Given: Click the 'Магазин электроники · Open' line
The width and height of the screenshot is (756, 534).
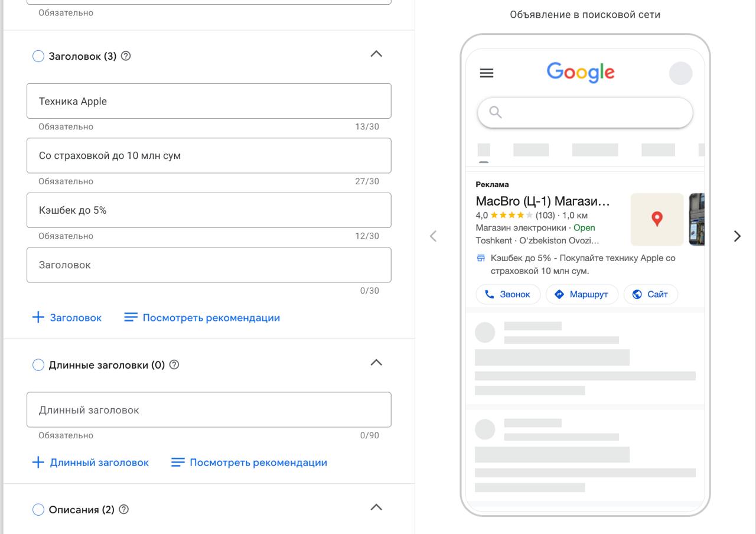Looking at the screenshot, I should coord(535,227).
